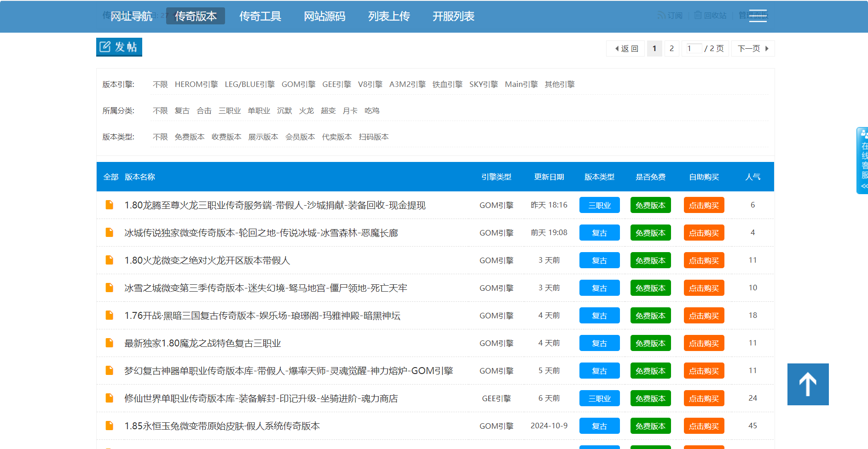Open the hamburger menu icon in header
This screenshot has width=868, height=449.
tap(758, 16)
